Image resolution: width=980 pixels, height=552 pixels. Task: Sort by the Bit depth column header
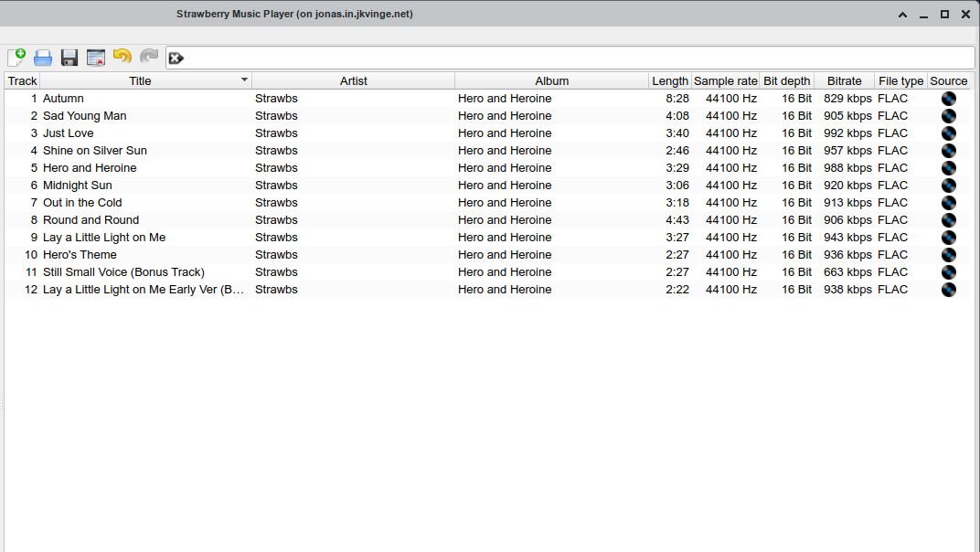pyautogui.click(x=787, y=80)
